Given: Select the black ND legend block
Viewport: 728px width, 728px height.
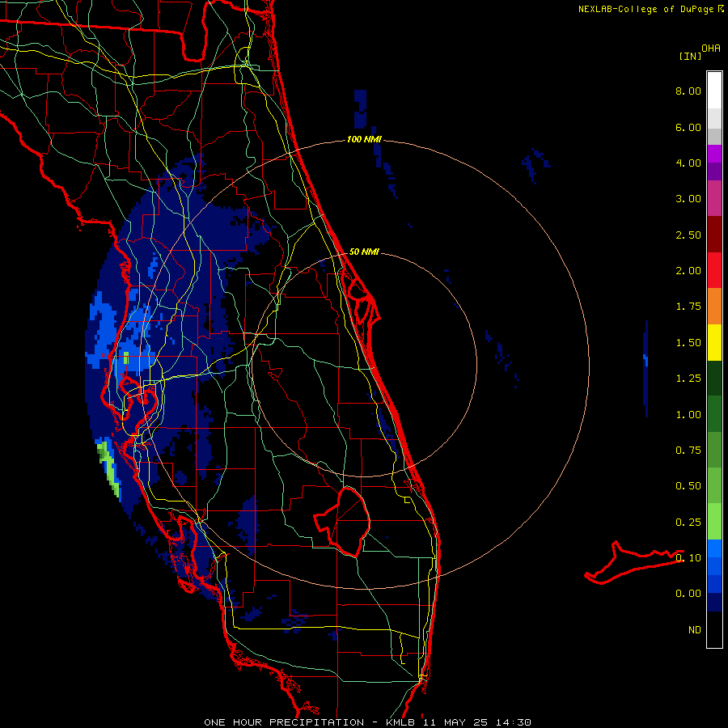Looking at the screenshot, I should (x=714, y=629).
